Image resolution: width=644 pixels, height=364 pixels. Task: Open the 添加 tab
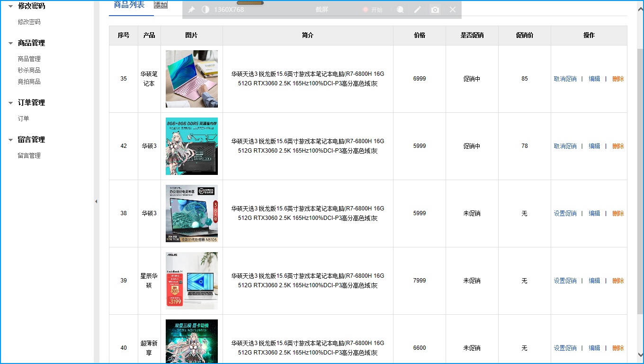161,5
